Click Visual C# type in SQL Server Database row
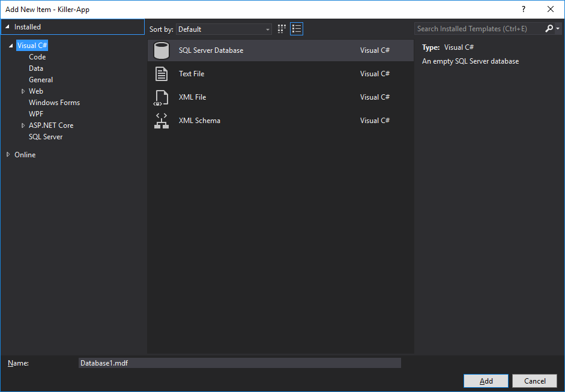565x392 pixels. point(375,50)
